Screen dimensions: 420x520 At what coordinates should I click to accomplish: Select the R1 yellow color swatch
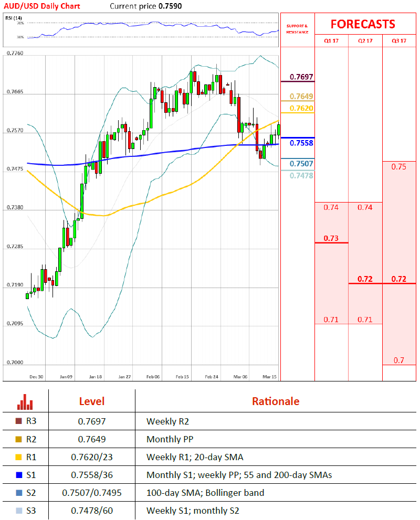(x=19, y=457)
